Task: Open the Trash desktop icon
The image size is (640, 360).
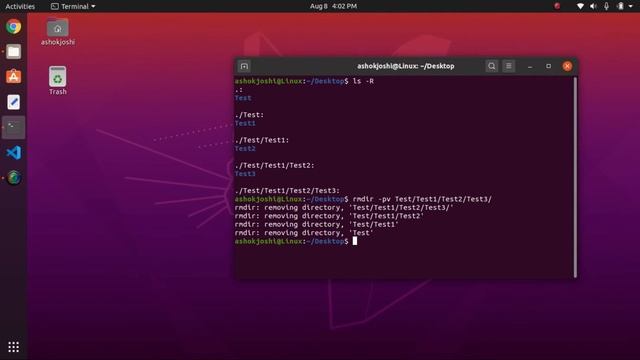Action: tap(58, 80)
